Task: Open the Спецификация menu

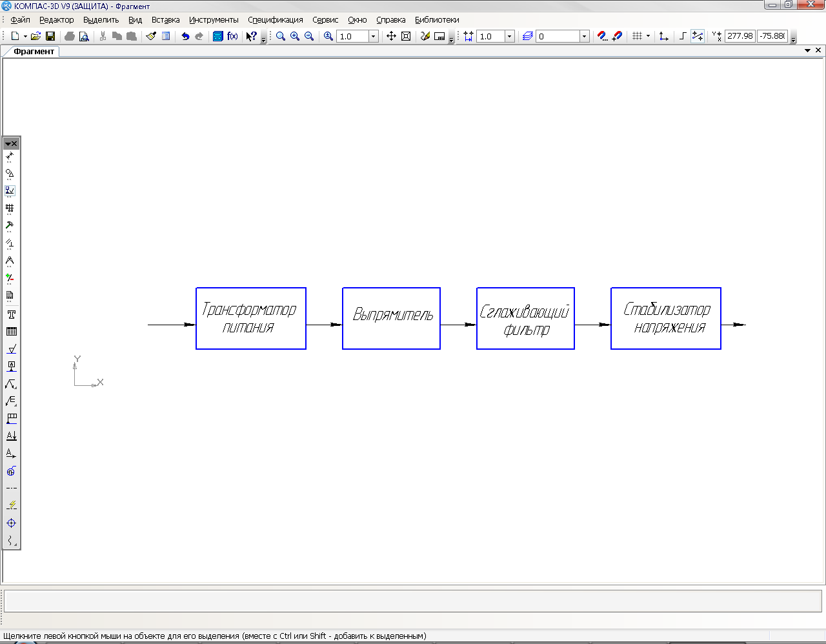Action: [275, 20]
